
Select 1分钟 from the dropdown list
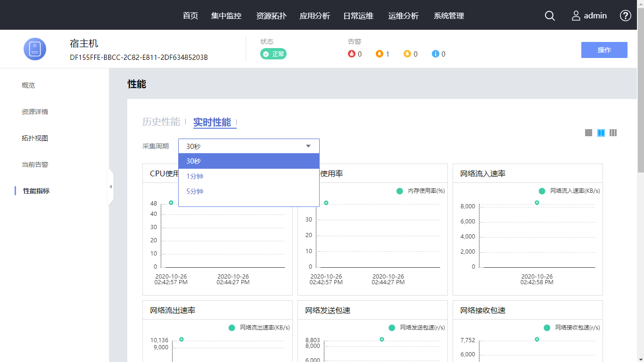click(x=195, y=176)
